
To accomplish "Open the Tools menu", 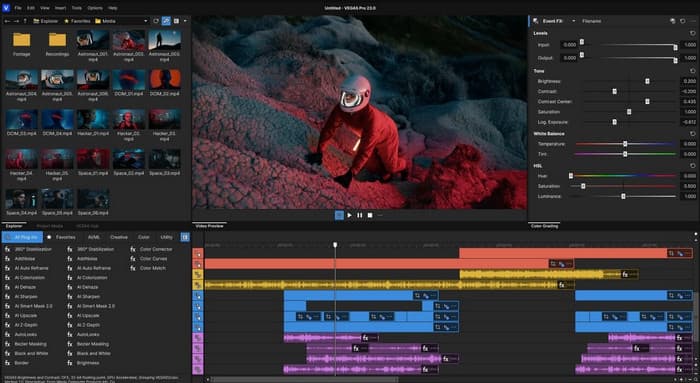I will tap(77, 8).
